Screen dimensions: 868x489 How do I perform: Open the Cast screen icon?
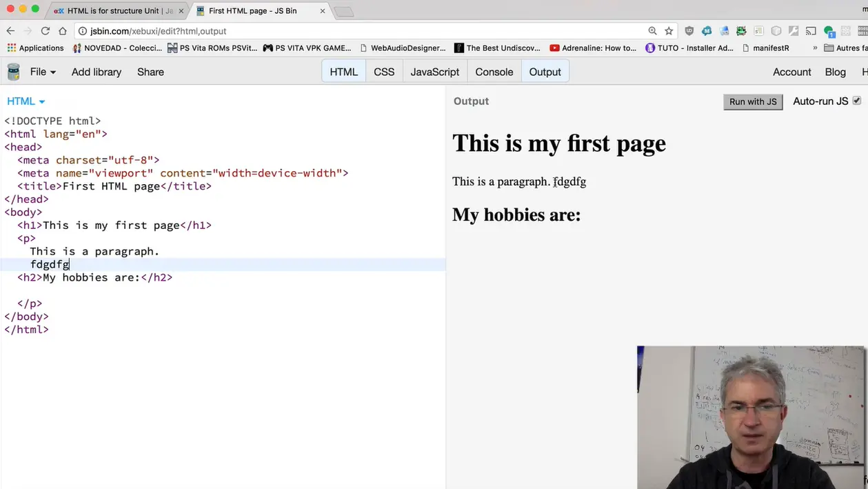coord(811,31)
